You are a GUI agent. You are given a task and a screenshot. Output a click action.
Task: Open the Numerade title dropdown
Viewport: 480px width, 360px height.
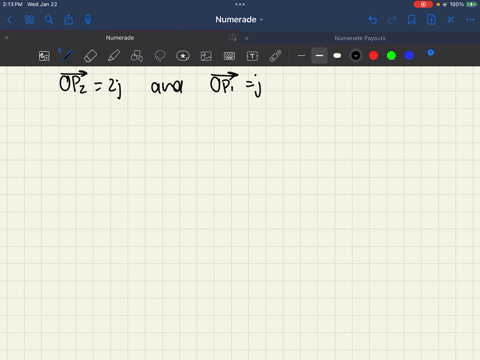point(239,20)
